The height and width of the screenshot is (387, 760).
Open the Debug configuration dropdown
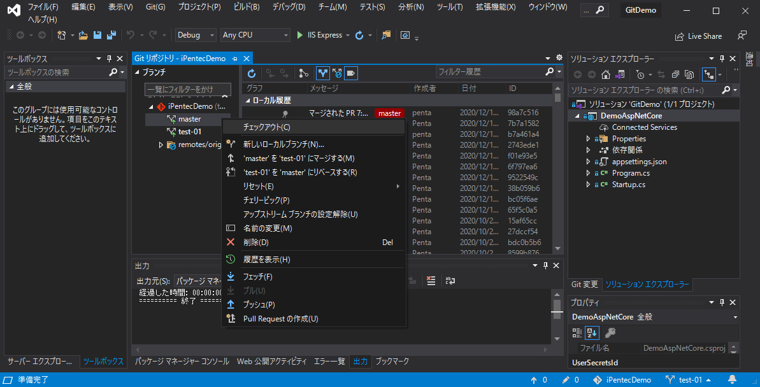point(195,35)
